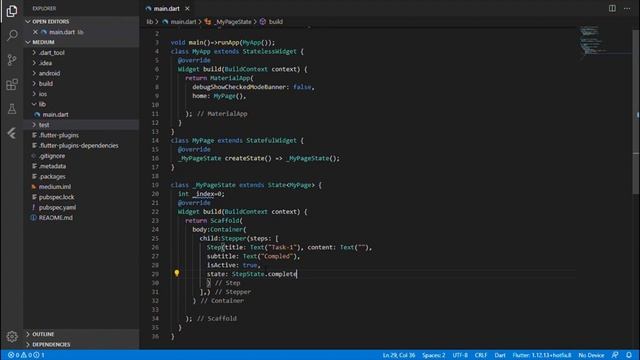Open the Explorer view in activity bar
This screenshot has height=360, width=640.
[x=12, y=11]
